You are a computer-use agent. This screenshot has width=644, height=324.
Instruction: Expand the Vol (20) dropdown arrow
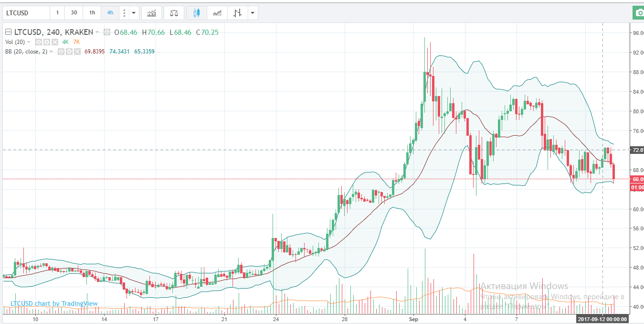(29, 42)
